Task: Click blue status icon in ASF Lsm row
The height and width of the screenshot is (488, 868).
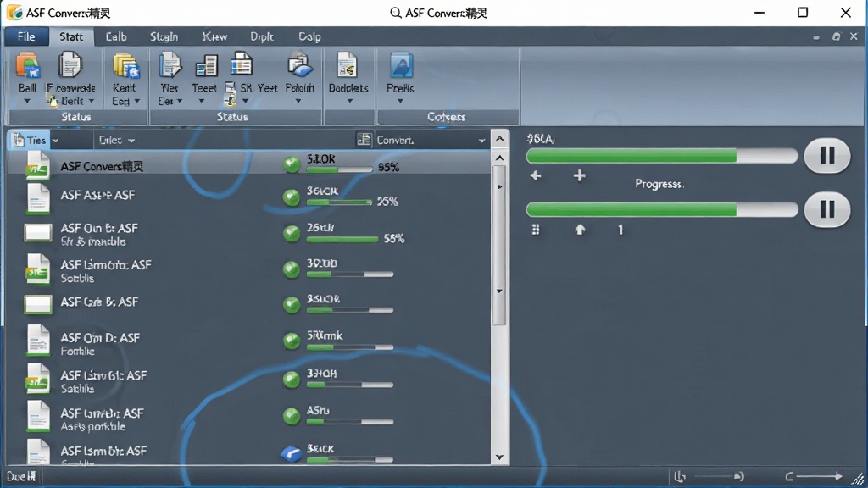Action: click(x=292, y=454)
